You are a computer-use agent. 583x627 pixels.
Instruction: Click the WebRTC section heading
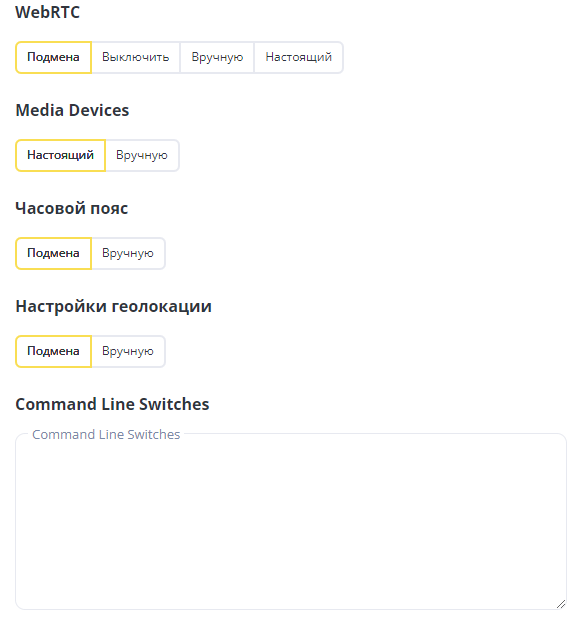tap(48, 12)
